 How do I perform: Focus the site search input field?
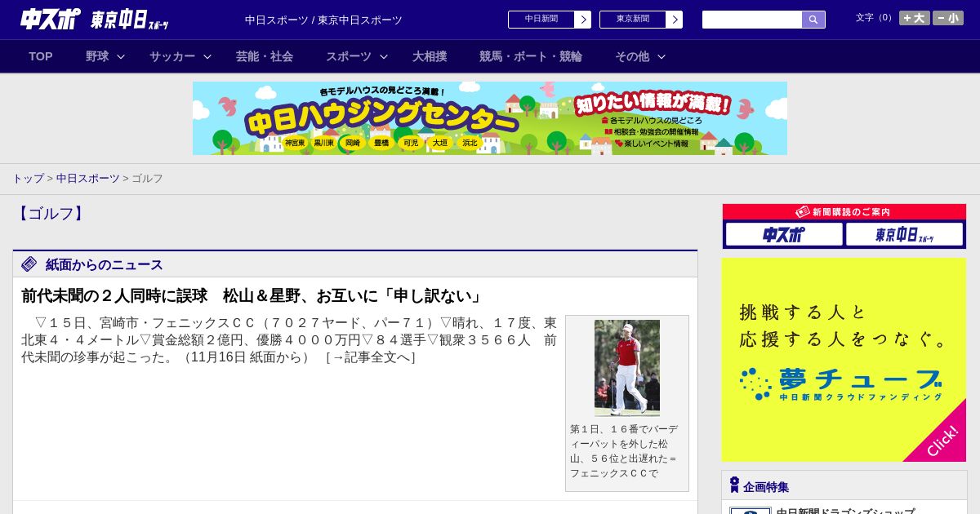point(752,20)
